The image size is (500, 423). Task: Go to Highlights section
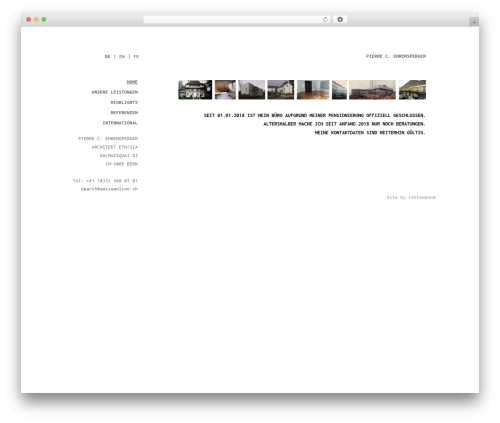[x=124, y=102]
